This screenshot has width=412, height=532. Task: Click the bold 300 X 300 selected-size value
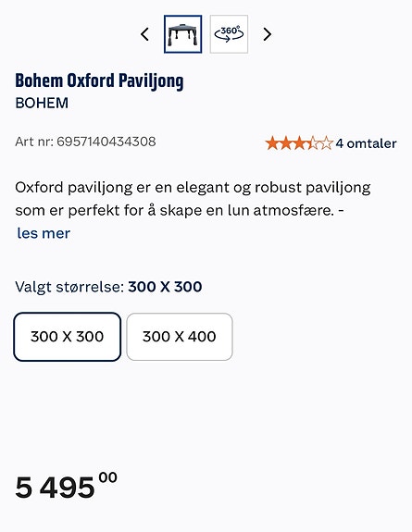(x=165, y=287)
